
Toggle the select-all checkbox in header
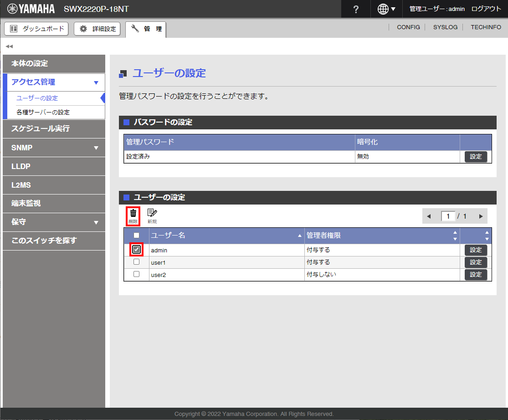point(136,236)
